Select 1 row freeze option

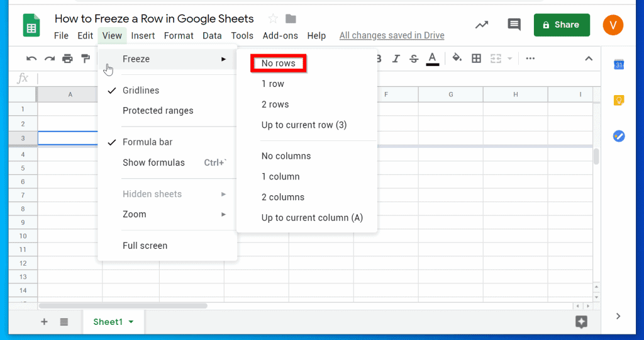[x=306, y=84]
